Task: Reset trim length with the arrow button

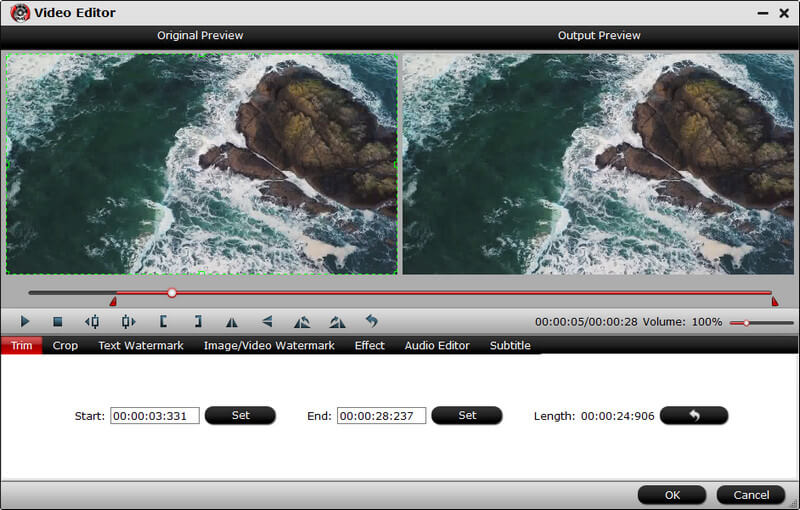Action: pyautogui.click(x=694, y=416)
